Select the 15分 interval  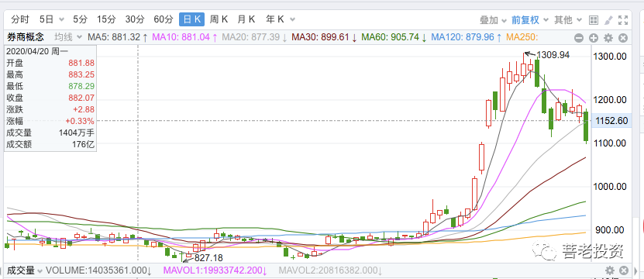pos(107,19)
